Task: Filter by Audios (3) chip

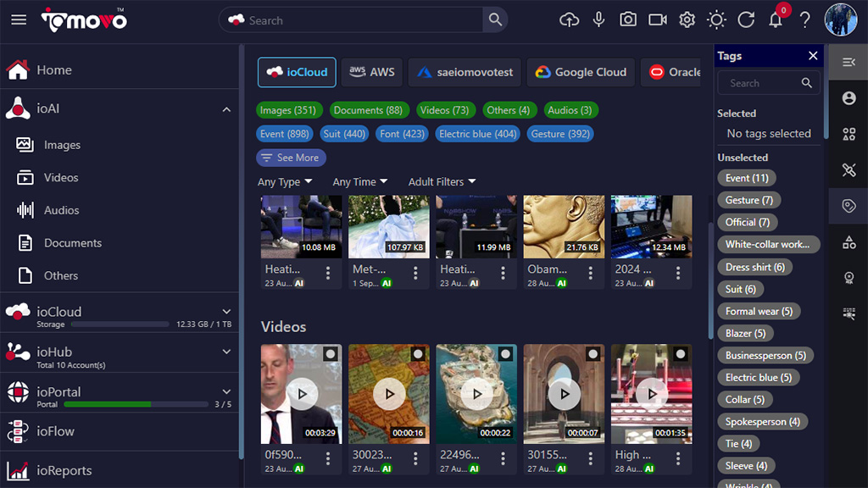Action: [x=570, y=110]
